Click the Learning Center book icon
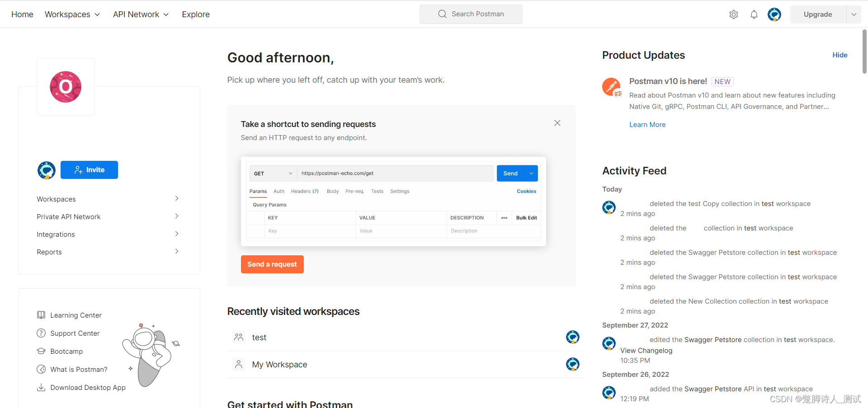The height and width of the screenshot is (408, 868). coord(41,315)
